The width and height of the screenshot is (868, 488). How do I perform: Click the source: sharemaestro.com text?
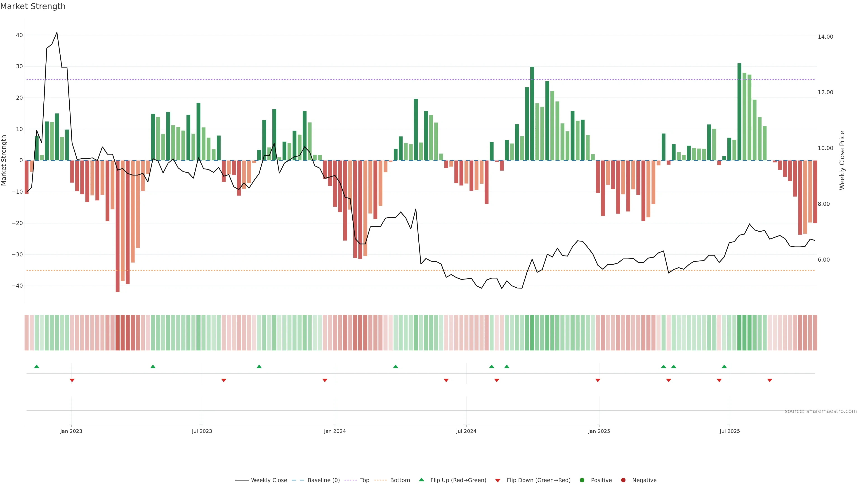tap(821, 411)
